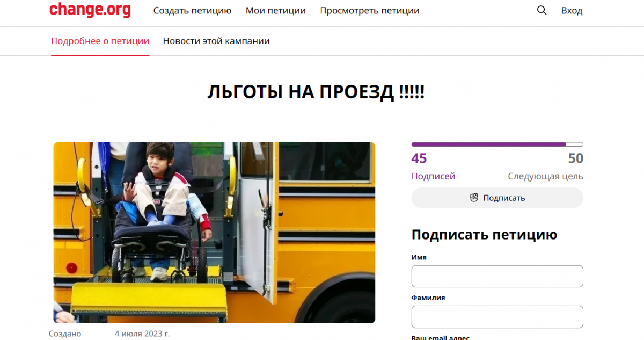Click the Следующая цель label
The image size is (644, 340).
(x=545, y=176)
